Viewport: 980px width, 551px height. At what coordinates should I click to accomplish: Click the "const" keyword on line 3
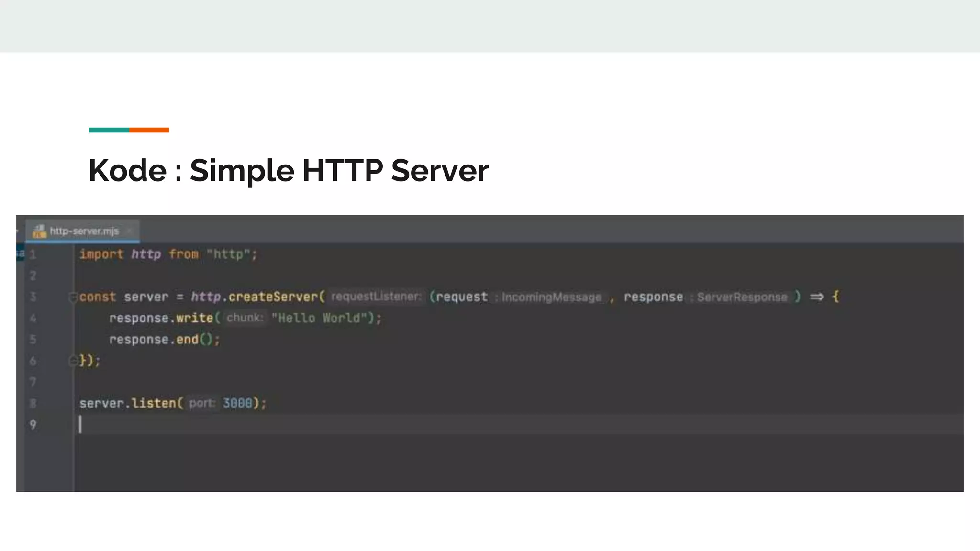click(x=98, y=297)
